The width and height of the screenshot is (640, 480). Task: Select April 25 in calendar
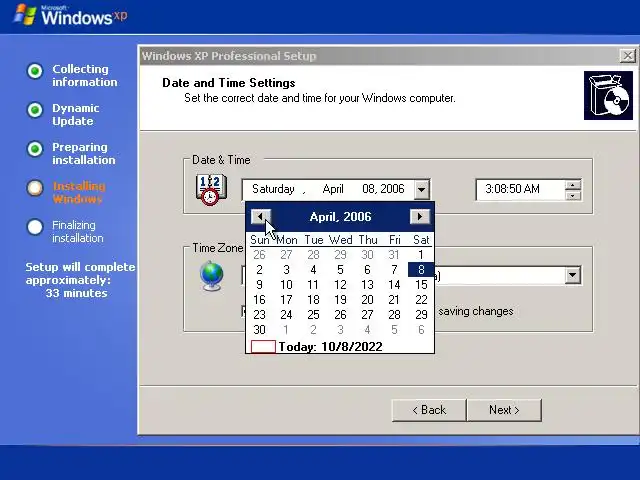click(x=313, y=315)
